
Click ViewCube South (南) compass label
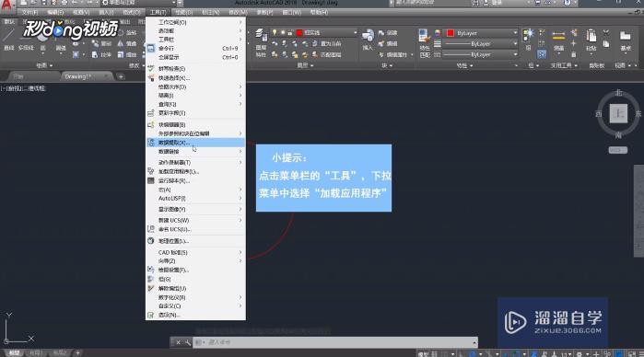click(x=618, y=135)
